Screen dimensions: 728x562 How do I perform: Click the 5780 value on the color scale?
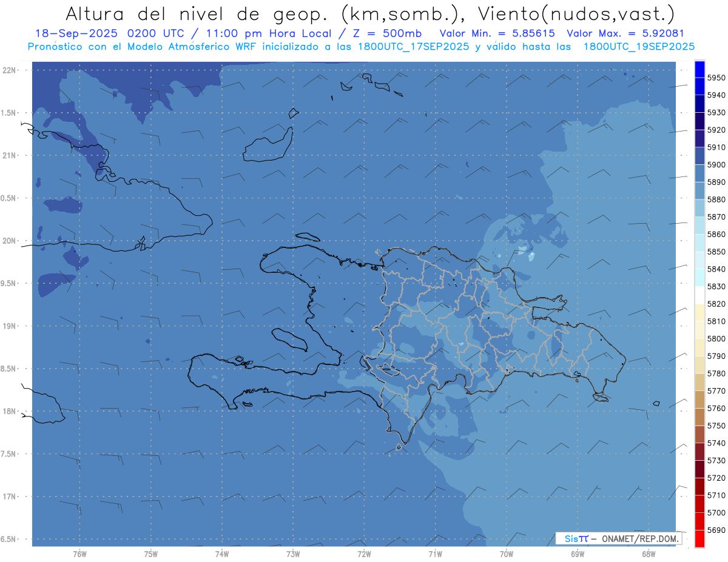716,373
